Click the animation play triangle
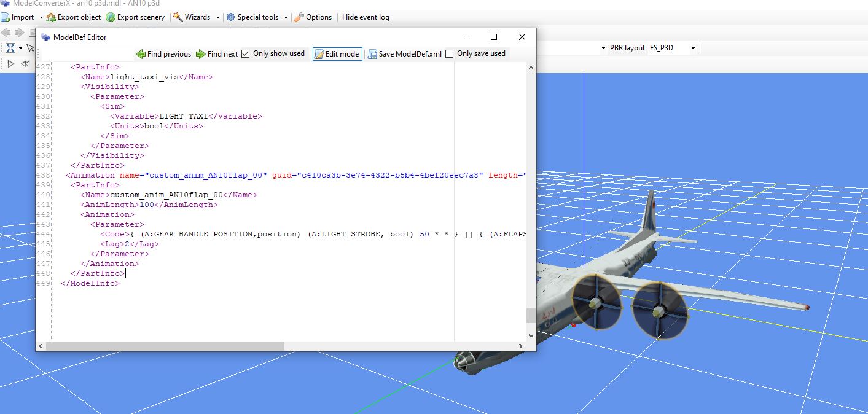 [10, 63]
